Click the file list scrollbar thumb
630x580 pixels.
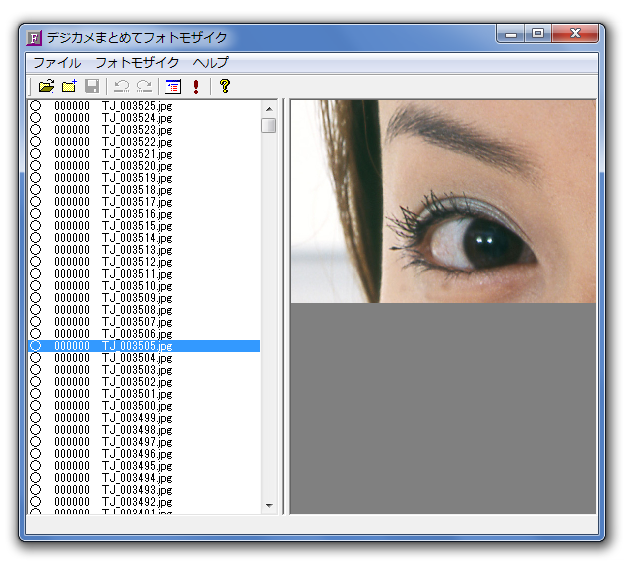point(269,125)
